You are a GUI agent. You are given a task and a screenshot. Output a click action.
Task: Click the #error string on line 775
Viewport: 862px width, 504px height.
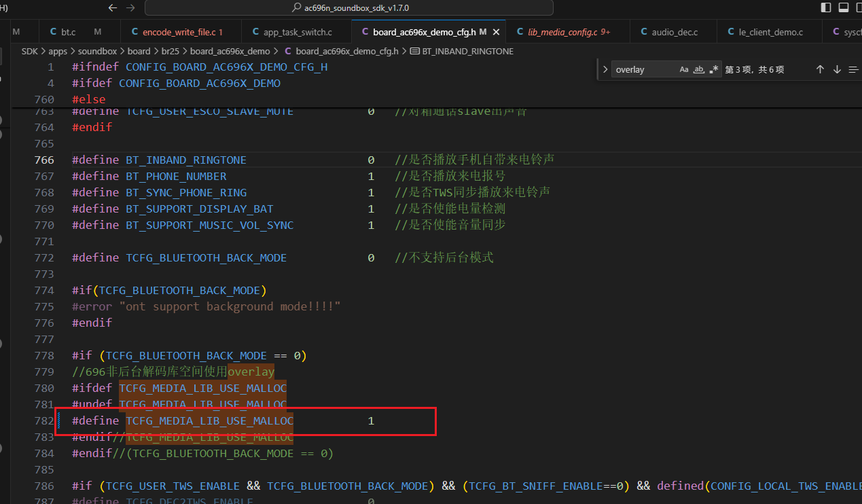tap(230, 307)
